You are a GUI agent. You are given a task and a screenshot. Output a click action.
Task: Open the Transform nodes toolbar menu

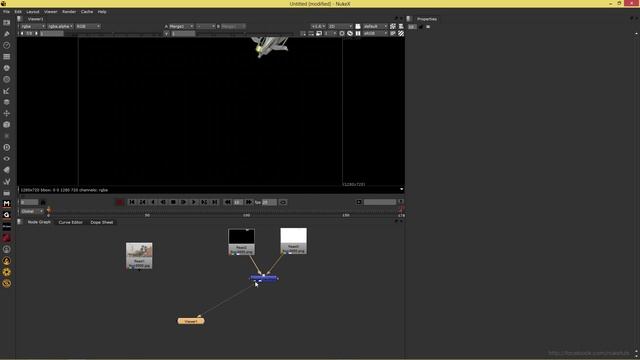7,113
